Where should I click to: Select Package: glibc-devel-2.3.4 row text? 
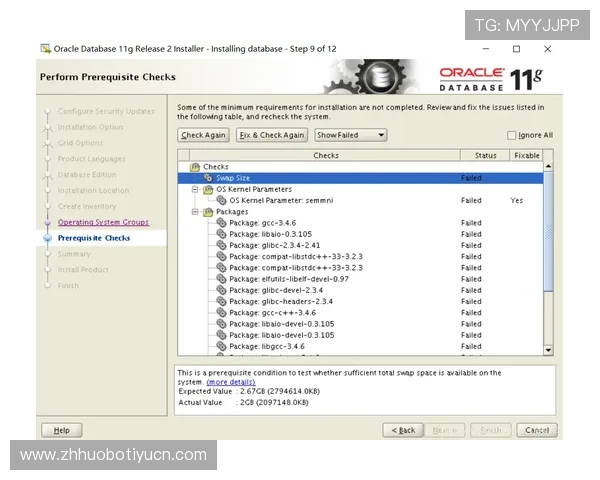click(276, 290)
